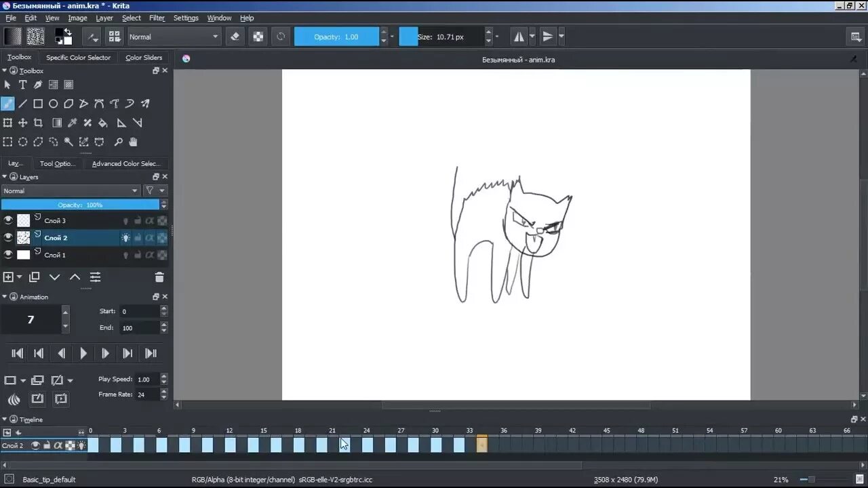Select the Move tool
The image size is (868, 488).
[x=23, y=123]
